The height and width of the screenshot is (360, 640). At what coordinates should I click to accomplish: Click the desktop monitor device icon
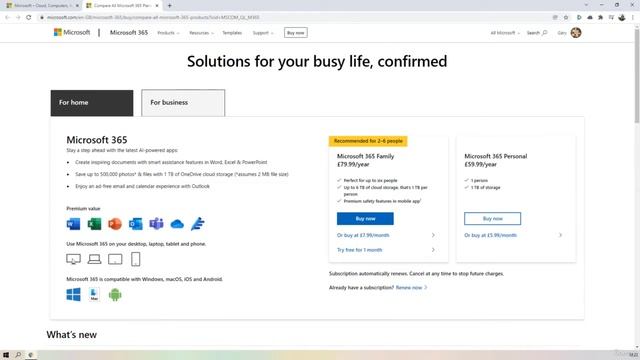[73, 259]
